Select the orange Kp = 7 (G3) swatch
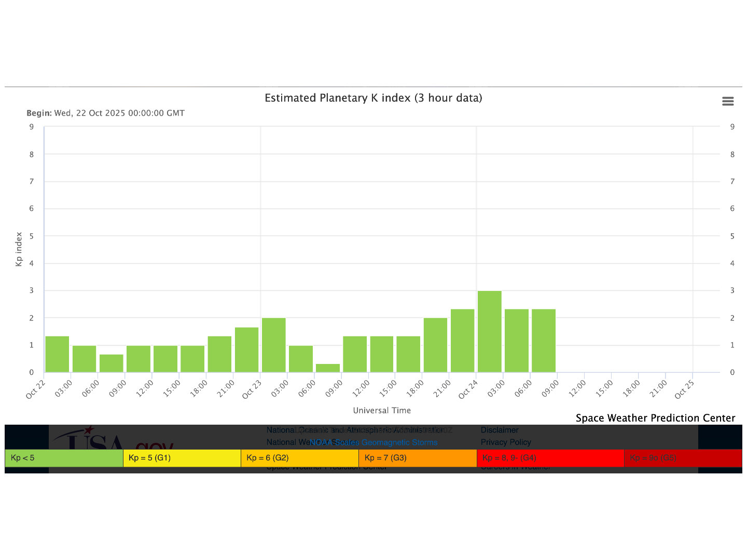 418,458
